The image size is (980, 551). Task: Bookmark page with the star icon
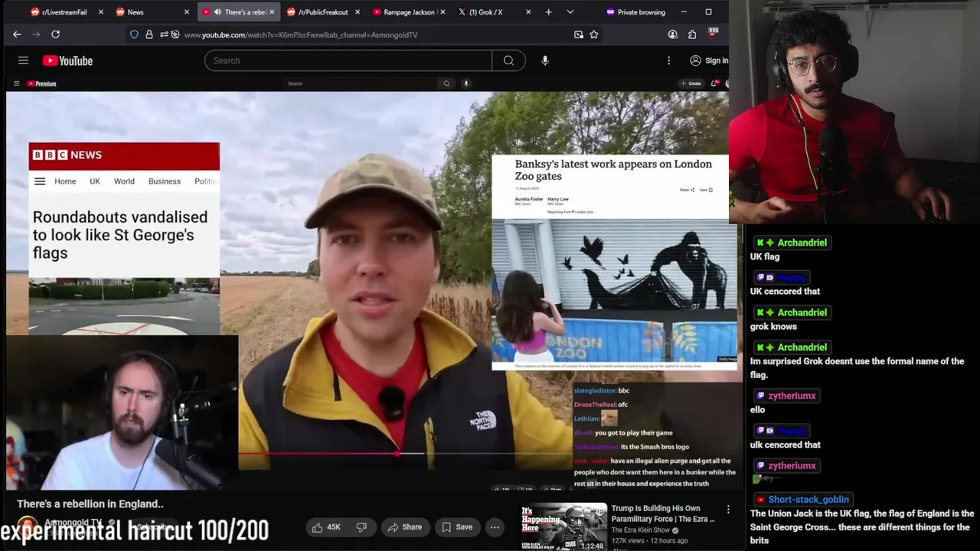click(x=593, y=34)
